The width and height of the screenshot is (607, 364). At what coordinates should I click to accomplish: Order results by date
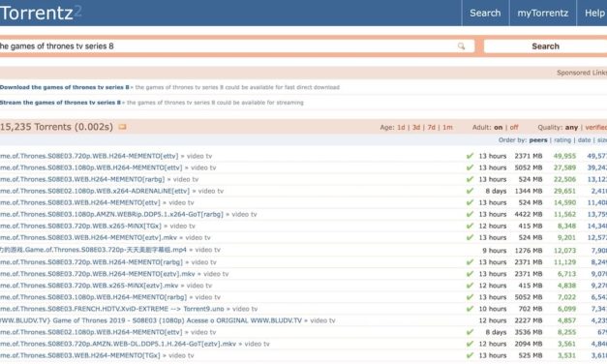[x=584, y=140]
